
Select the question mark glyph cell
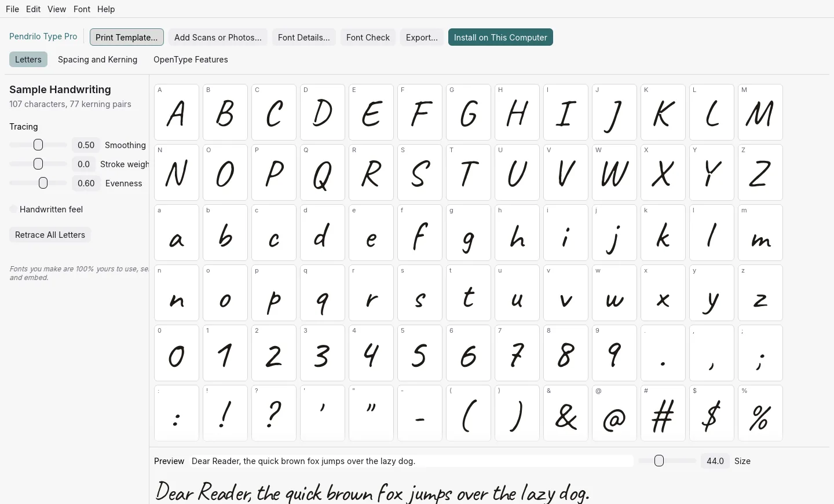274,413
